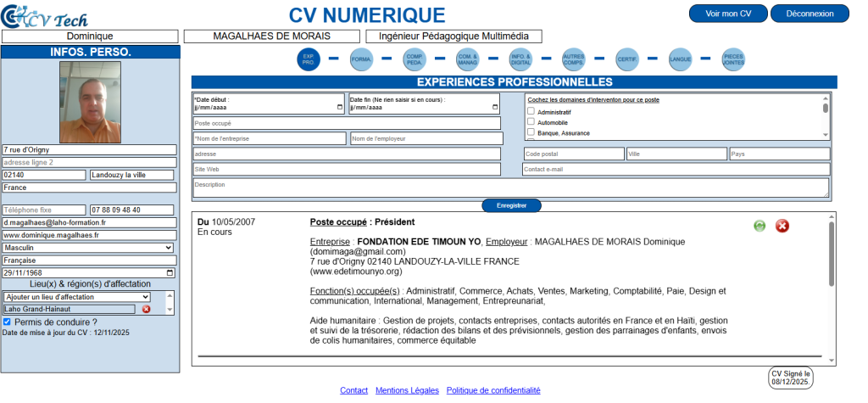Click down arrow of affectation list scrollbar
Image resolution: width=868 pixels, height=403 pixels.
coord(170,310)
